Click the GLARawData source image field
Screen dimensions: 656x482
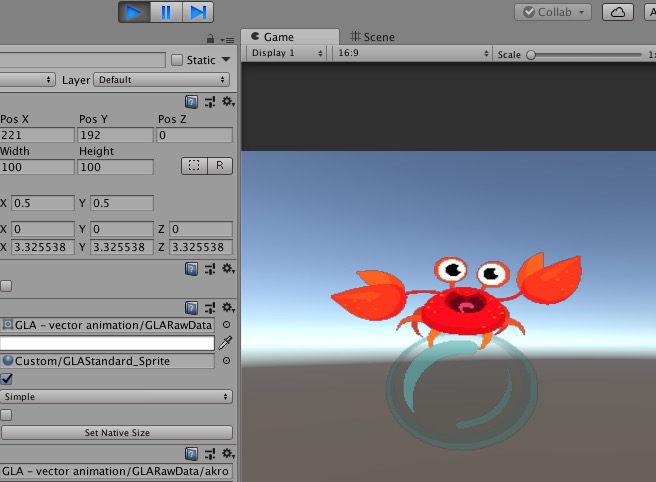[108, 325]
